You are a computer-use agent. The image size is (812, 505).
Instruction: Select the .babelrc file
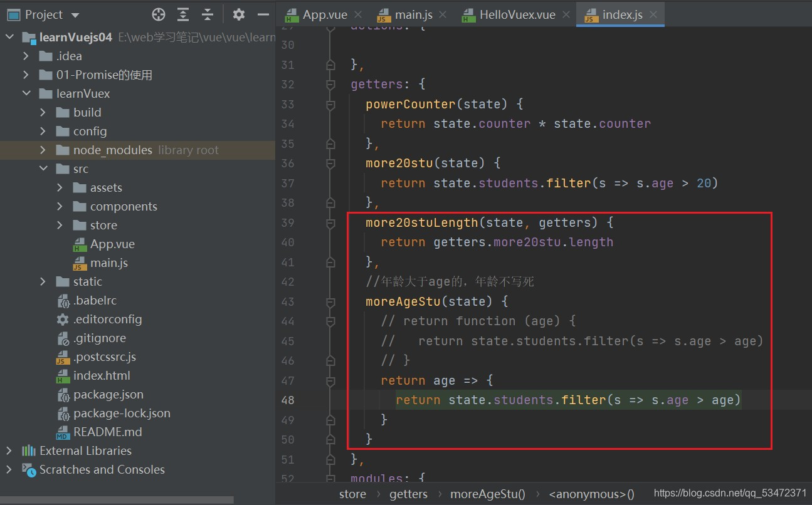[x=95, y=300]
